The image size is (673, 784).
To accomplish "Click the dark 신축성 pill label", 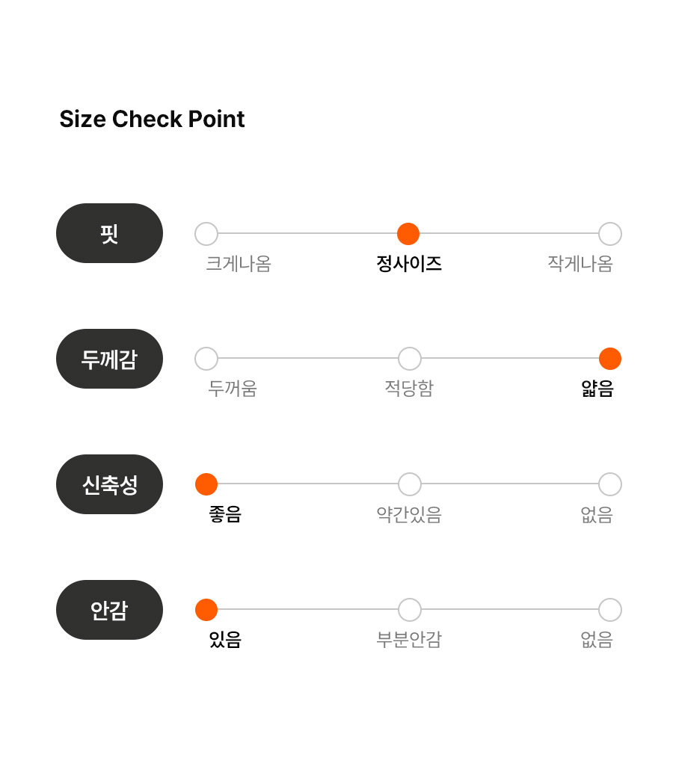I will tap(110, 484).
